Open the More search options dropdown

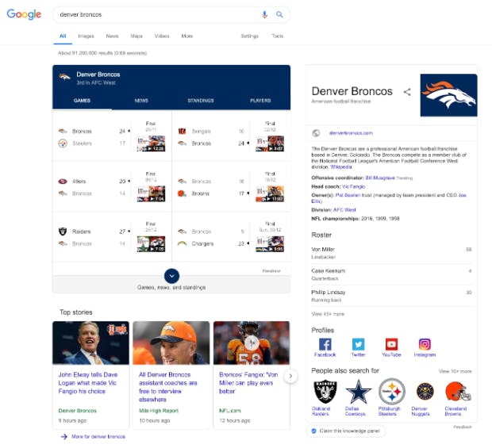[x=187, y=36]
